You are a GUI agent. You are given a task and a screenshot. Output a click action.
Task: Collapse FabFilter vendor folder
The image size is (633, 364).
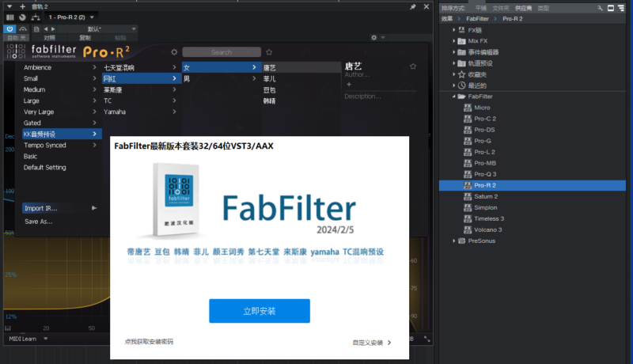point(453,97)
